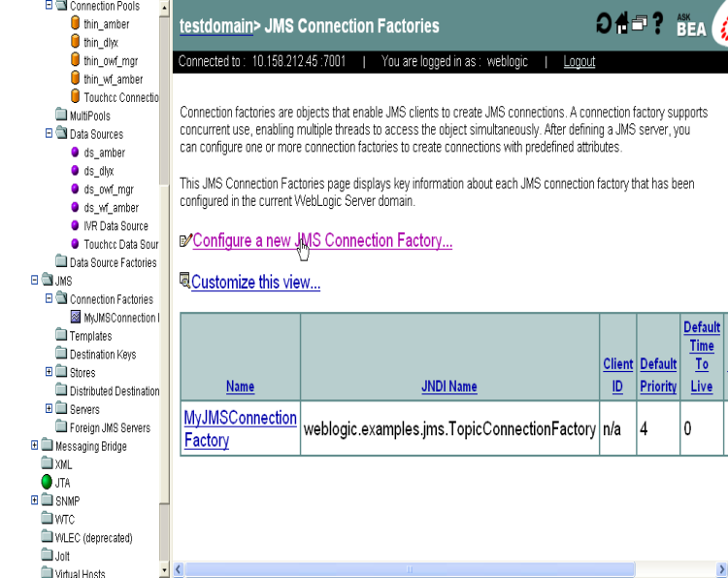Click the ds_owf_mgr purple data source icon

coord(75,188)
